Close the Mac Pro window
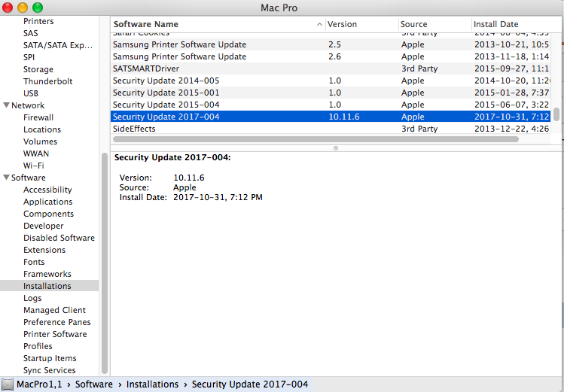This screenshot has width=564, height=392. [8, 8]
